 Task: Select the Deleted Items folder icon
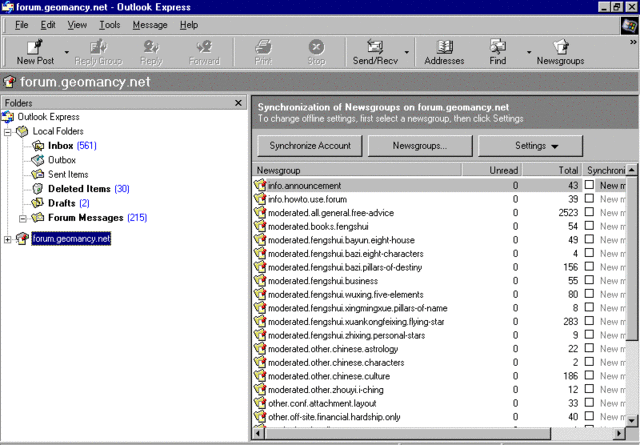coord(38,189)
